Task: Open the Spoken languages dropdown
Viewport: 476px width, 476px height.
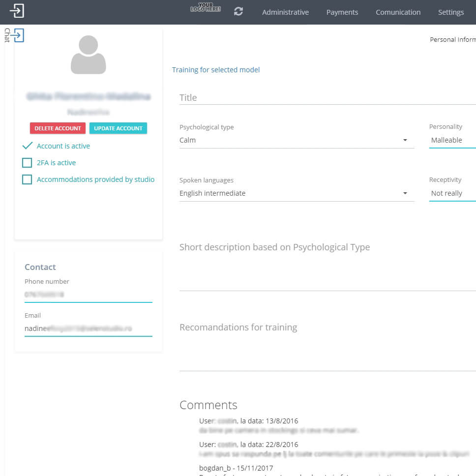Action: tap(296, 193)
